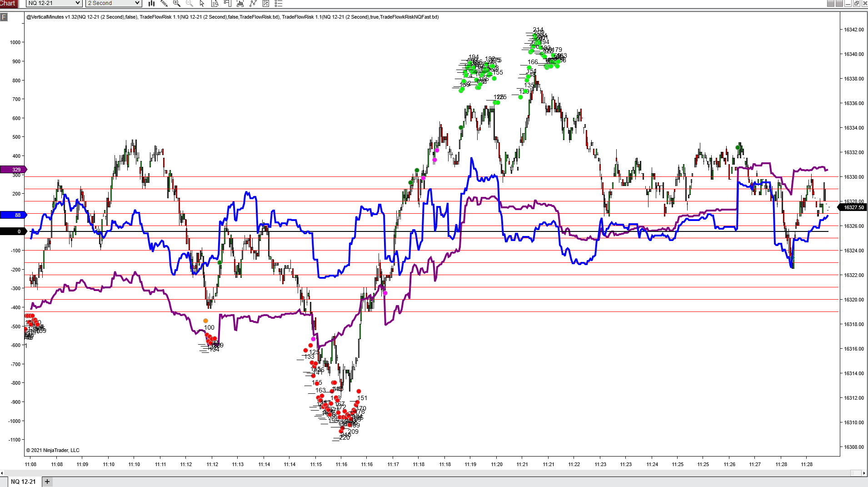Click the black 0 axis marker

14,231
